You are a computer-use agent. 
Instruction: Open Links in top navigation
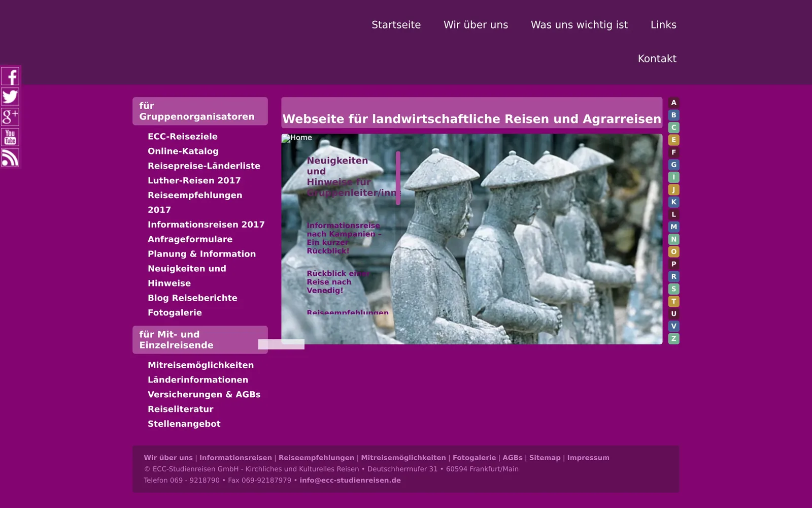point(664,25)
